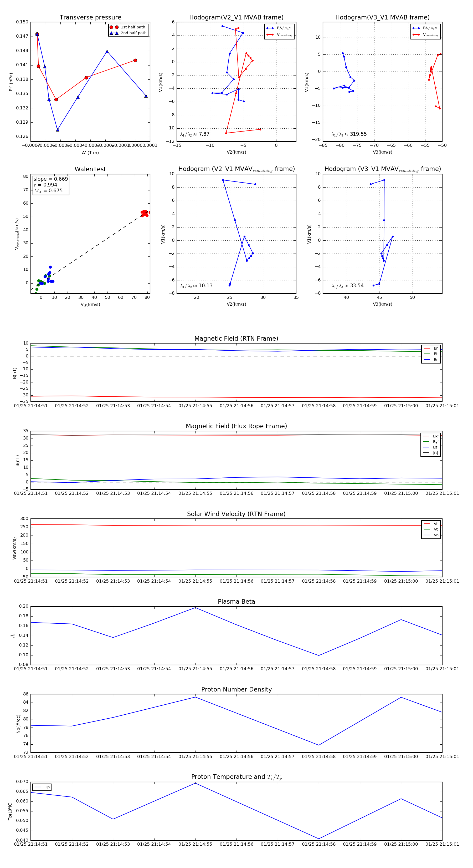Select the Tp legend entry
This screenshot has height=868, width=473.
42,787
